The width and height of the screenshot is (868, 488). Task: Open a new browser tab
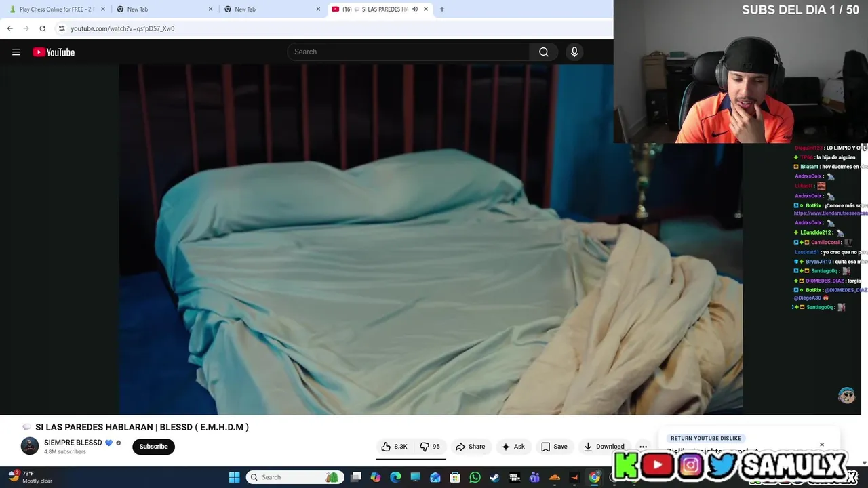[442, 9]
